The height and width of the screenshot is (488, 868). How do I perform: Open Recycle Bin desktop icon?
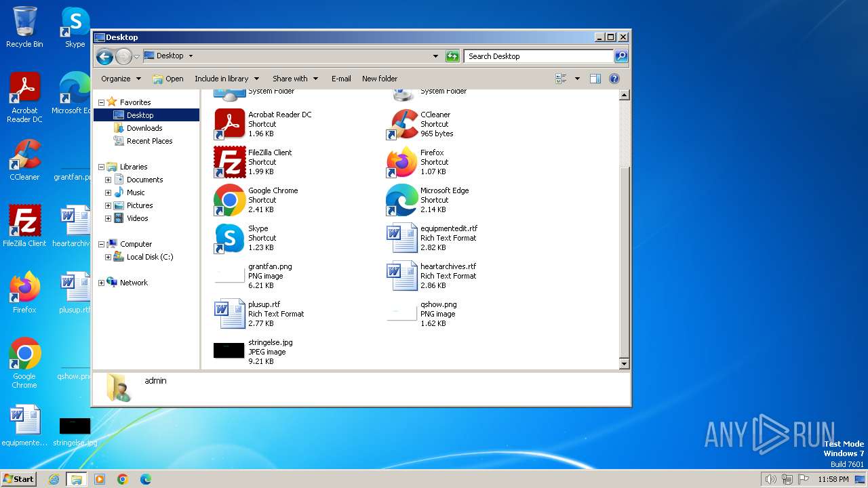(x=24, y=27)
